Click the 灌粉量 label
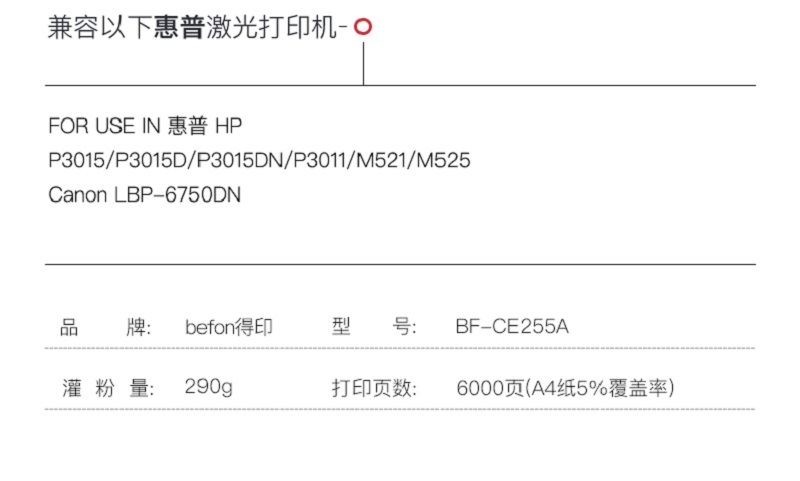Viewport: 800px width, 481px height. pos(108,388)
